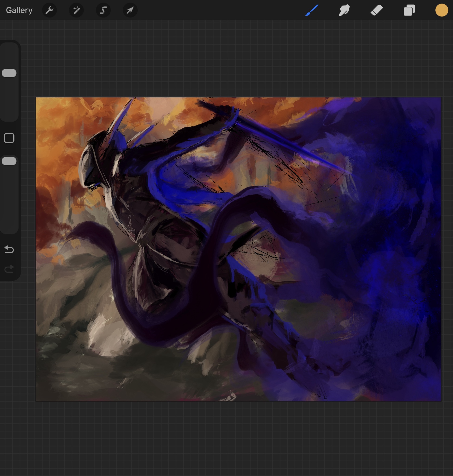Select the Smudge tool
The width and height of the screenshot is (453, 476).
click(x=344, y=10)
